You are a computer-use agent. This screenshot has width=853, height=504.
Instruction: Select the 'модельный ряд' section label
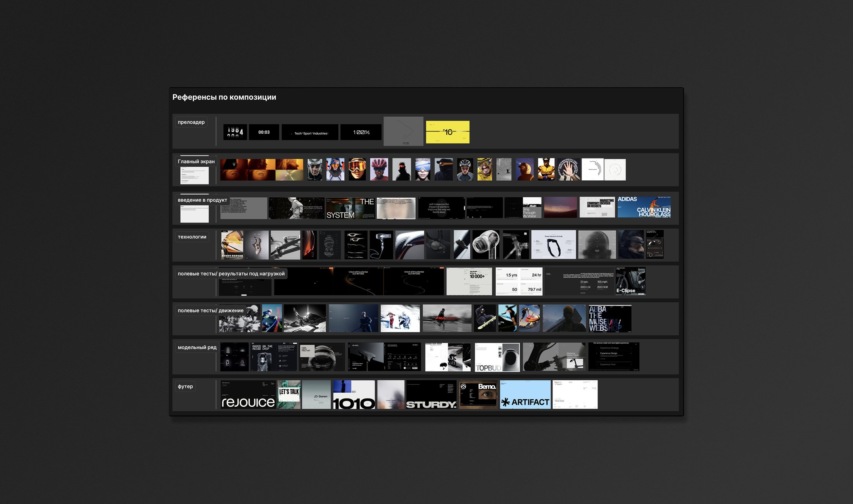(197, 347)
